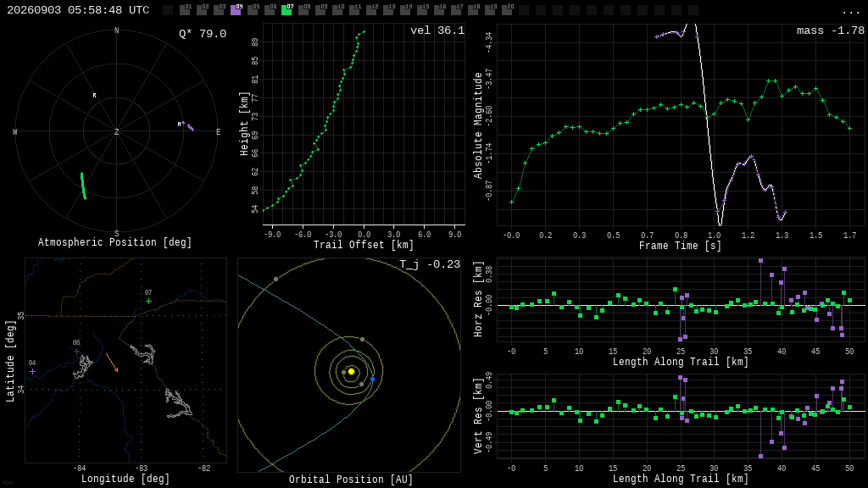Click the mass -1.78 label
Viewport: 868px width, 488px height.
(x=831, y=31)
